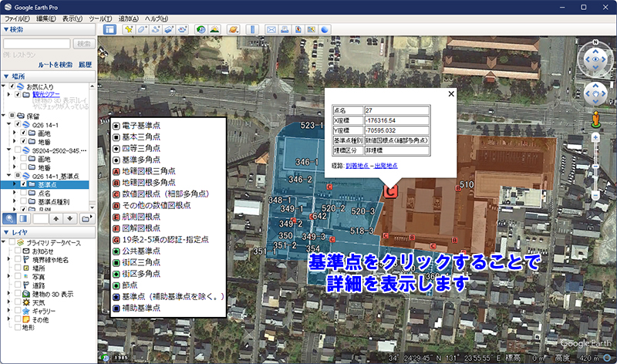This screenshot has width=617, height=364.
Task: Click the save image toolbar icon
Action: click(x=298, y=29)
